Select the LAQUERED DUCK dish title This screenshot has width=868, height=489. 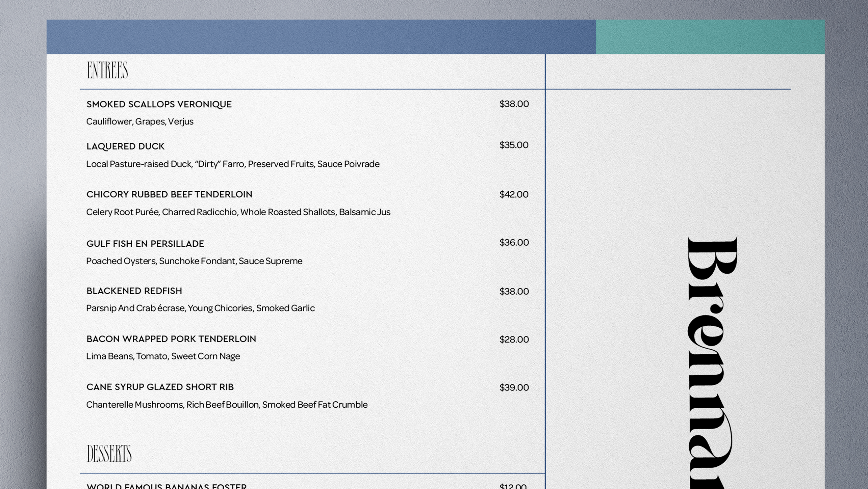click(125, 146)
